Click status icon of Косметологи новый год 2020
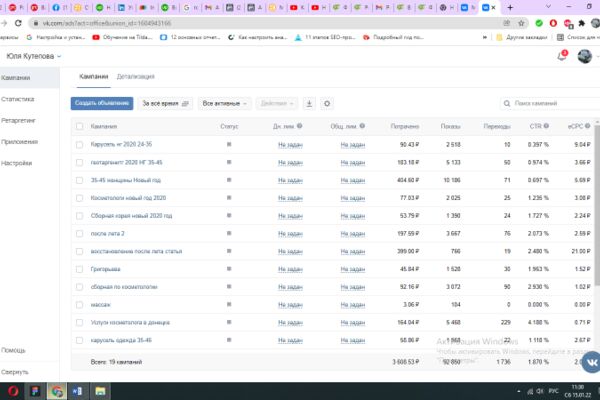This screenshot has width=600, height=400. tap(229, 198)
